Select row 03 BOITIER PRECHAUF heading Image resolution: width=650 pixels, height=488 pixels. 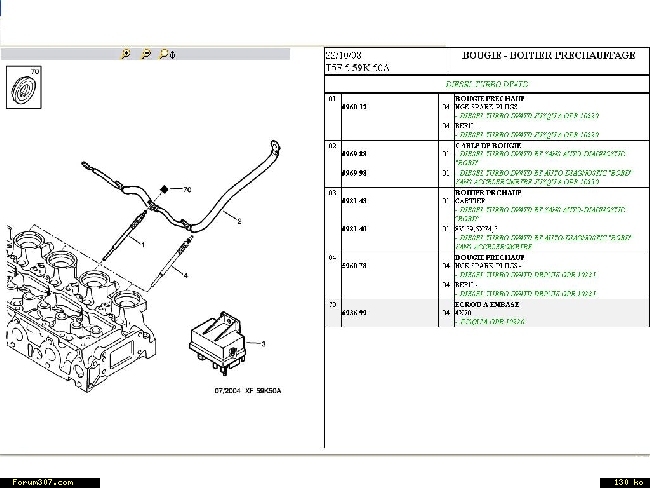point(488,193)
